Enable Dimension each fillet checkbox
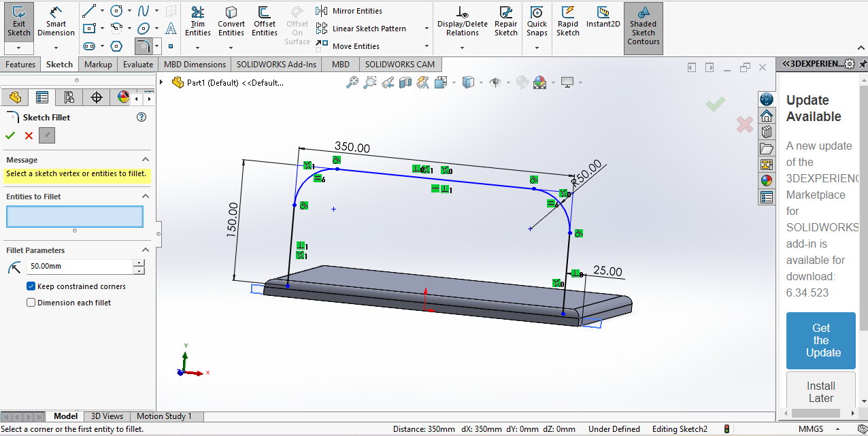 coord(31,303)
